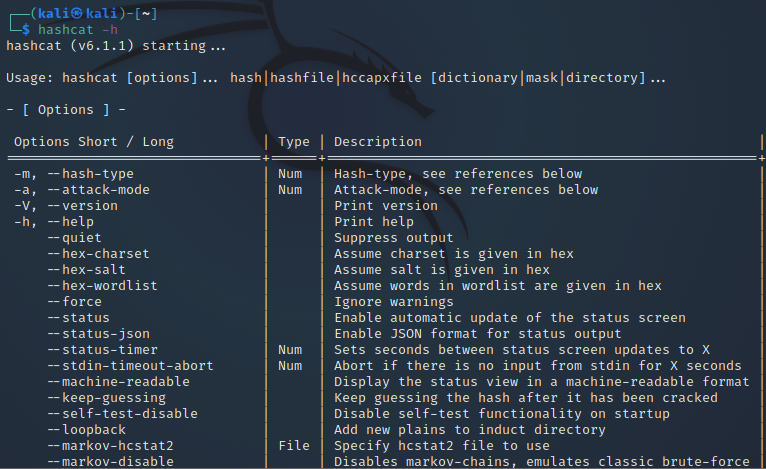Click the typed command 'hashcat -h'
Viewport: 766px width, 469px height.
[x=78, y=30]
